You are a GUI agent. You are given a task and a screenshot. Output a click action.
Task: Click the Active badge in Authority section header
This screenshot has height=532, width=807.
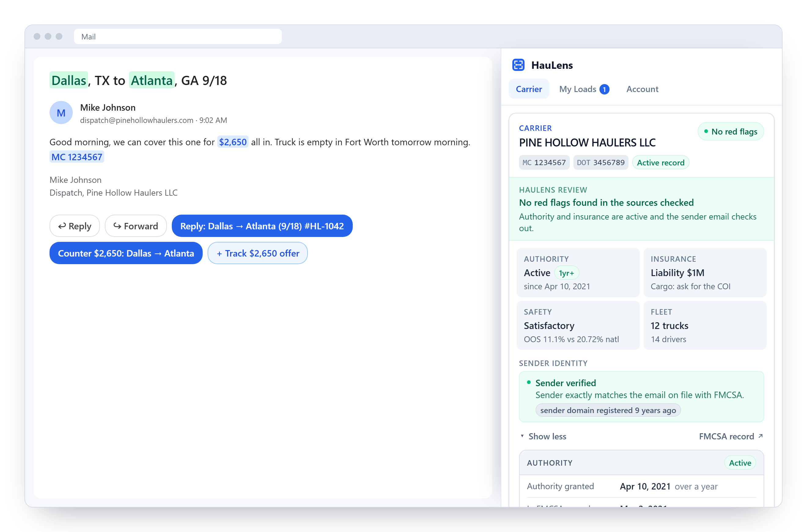(740, 463)
